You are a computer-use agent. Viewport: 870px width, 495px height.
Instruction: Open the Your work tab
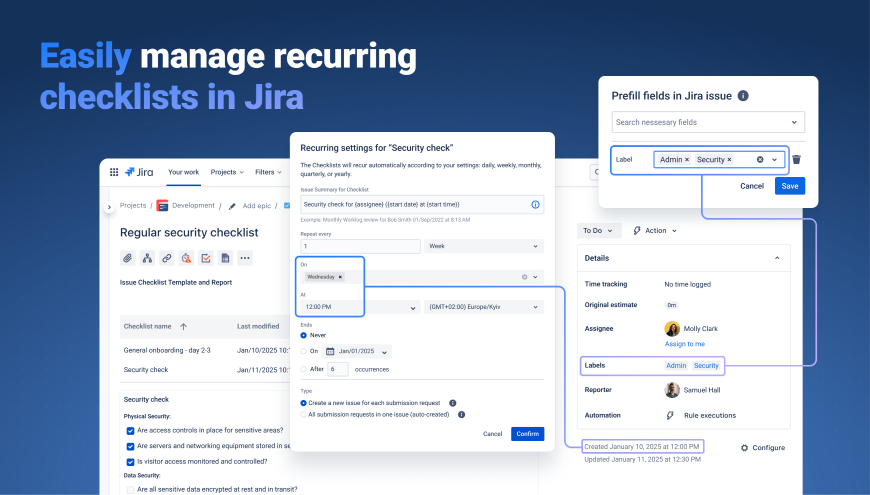click(x=183, y=172)
